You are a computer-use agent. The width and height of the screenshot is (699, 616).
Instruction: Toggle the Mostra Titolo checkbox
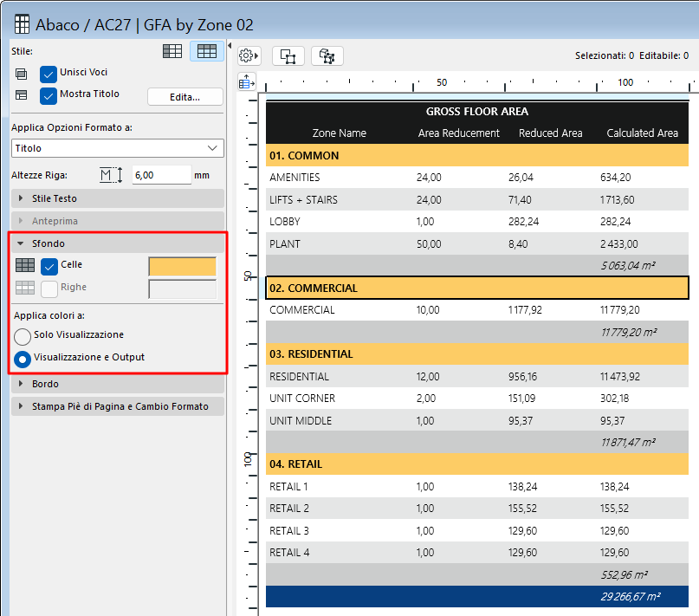[x=49, y=94]
